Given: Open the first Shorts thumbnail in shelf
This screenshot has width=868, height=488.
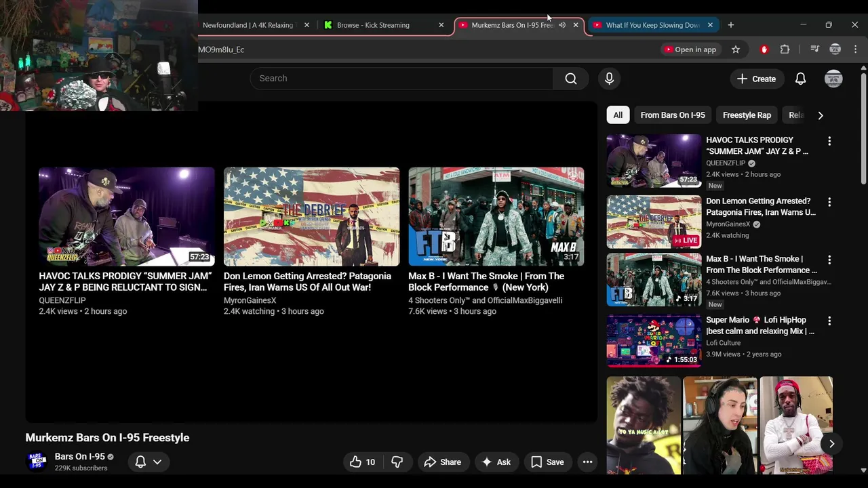Looking at the screenshot, I should (x=644, y=426).
